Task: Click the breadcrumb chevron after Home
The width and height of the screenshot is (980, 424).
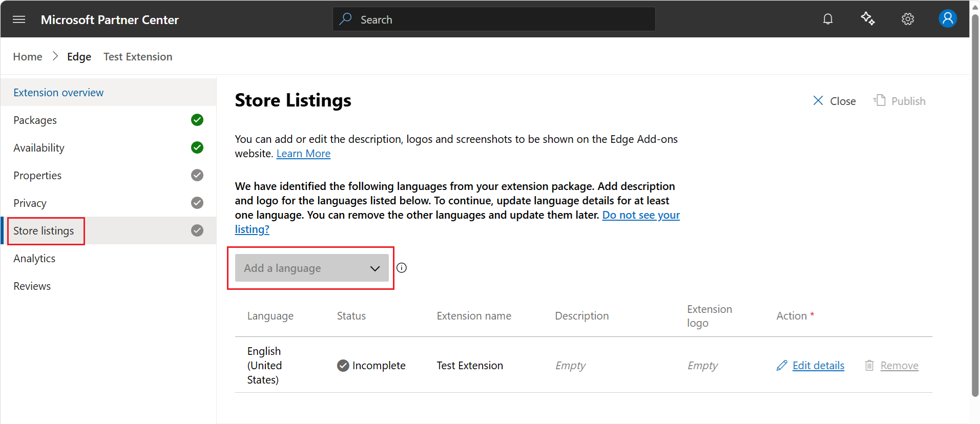Action: click(55, 56)
